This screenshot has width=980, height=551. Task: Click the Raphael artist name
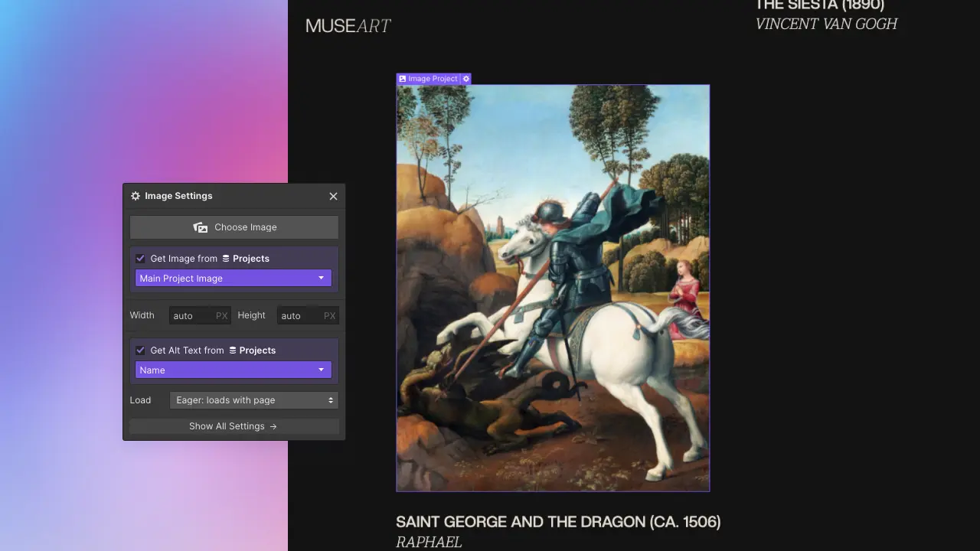tap(429, 542)
